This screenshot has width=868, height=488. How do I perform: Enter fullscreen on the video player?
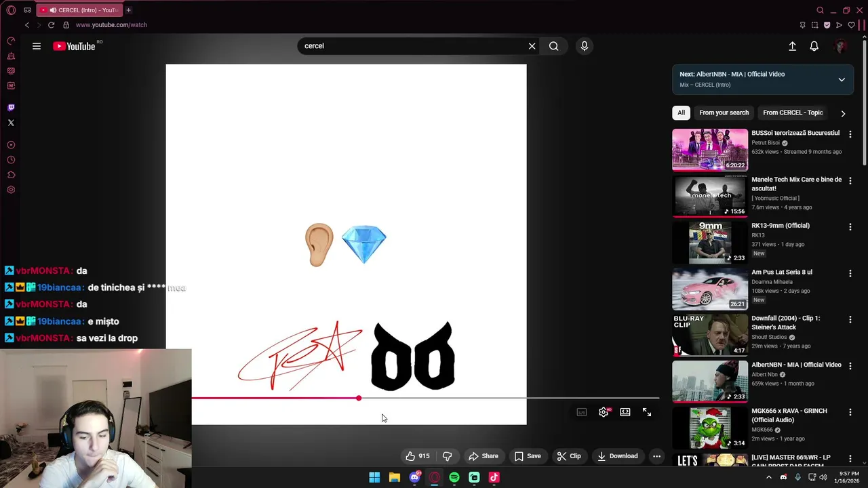click(x=647, y=412)
